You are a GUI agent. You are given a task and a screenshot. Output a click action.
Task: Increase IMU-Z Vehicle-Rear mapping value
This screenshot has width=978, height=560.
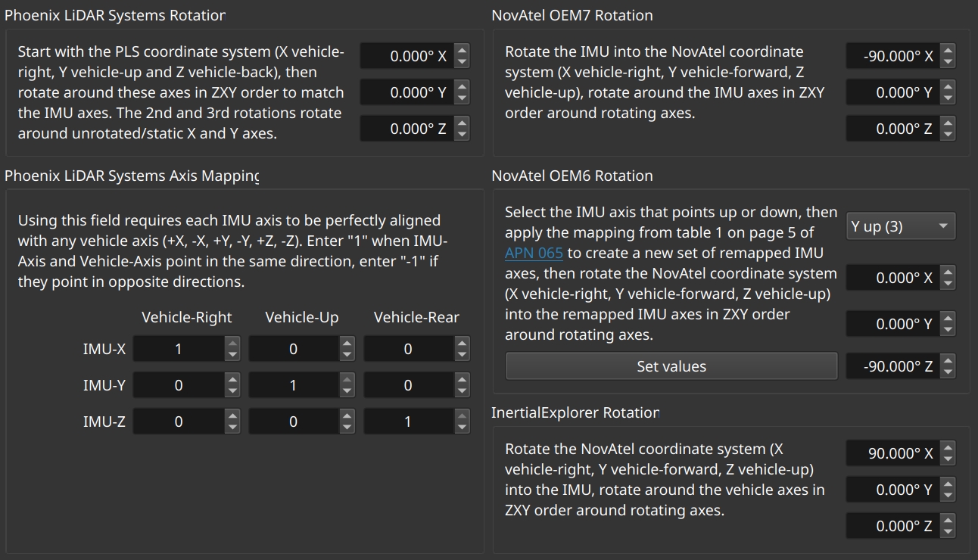coord(463,415)
